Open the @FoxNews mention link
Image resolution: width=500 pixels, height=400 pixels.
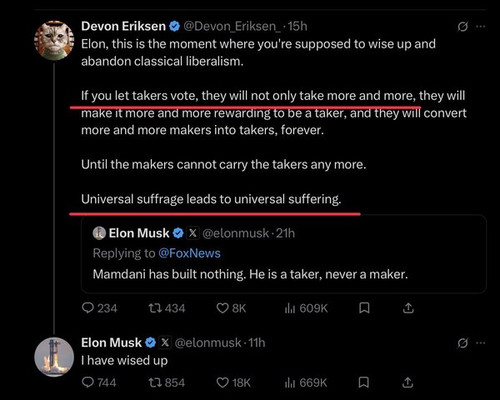189,253
